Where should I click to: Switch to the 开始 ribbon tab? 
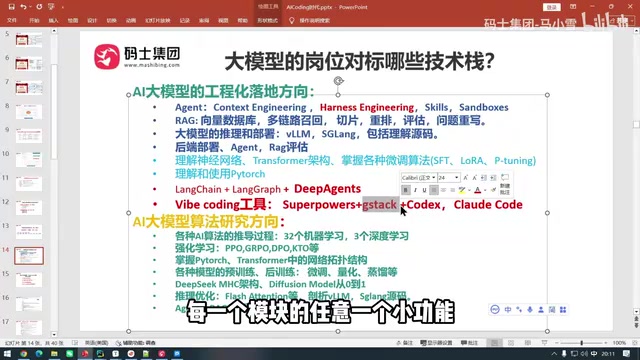34,20
